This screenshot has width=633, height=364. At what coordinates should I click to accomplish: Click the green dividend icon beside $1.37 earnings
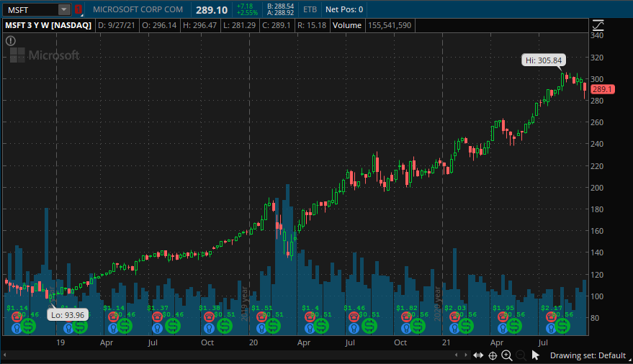click(x=173, y=326)
